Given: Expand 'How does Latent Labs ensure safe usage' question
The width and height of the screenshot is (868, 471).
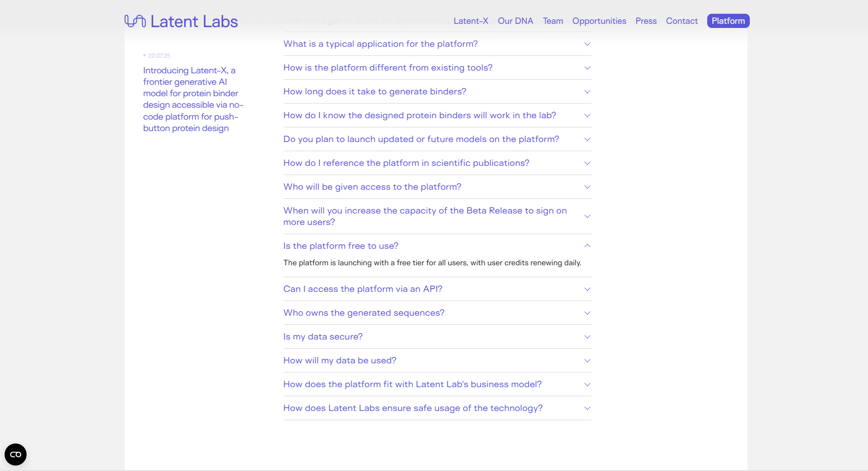Looking at the screenshot, I should click(x=413, y=408).
